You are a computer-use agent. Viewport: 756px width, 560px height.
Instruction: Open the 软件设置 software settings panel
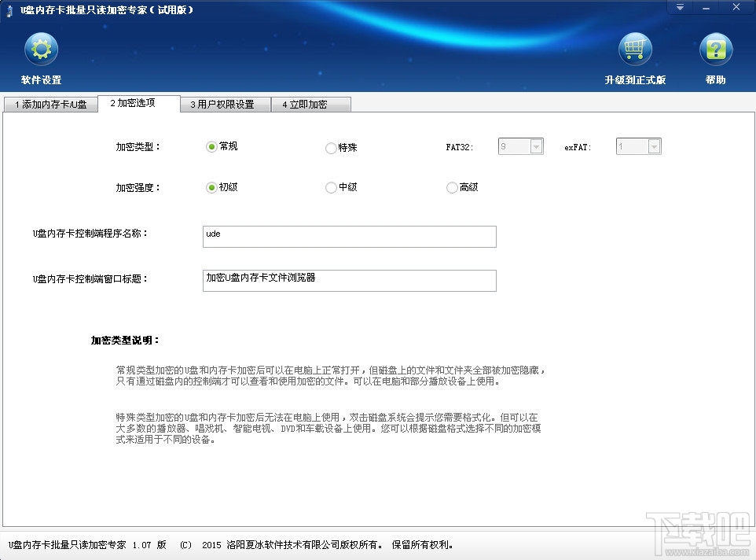pos(41,55)
